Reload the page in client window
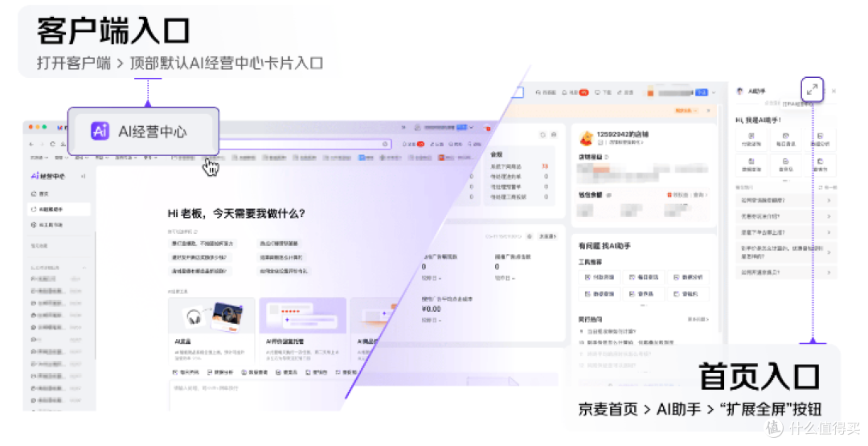Image resolution: width=868 pixels, height=446 pixels. (52, 144)
